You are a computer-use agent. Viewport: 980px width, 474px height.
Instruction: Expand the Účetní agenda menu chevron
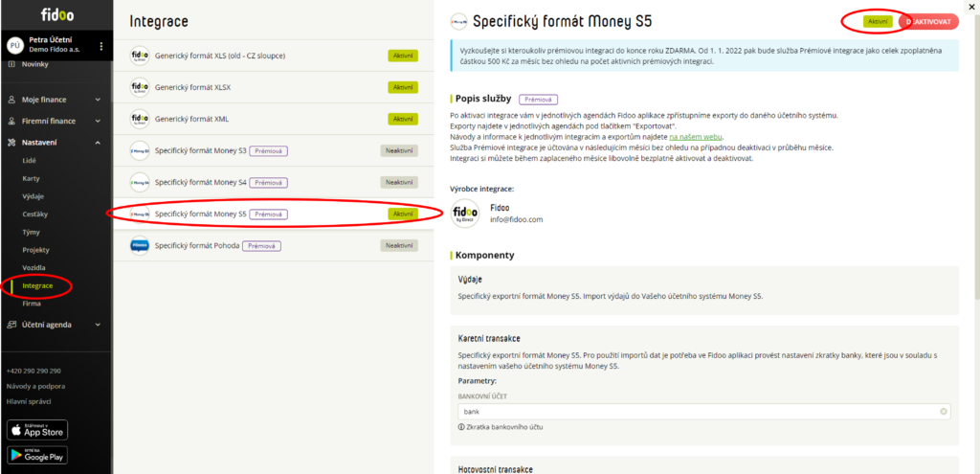(x=98, y=325)
